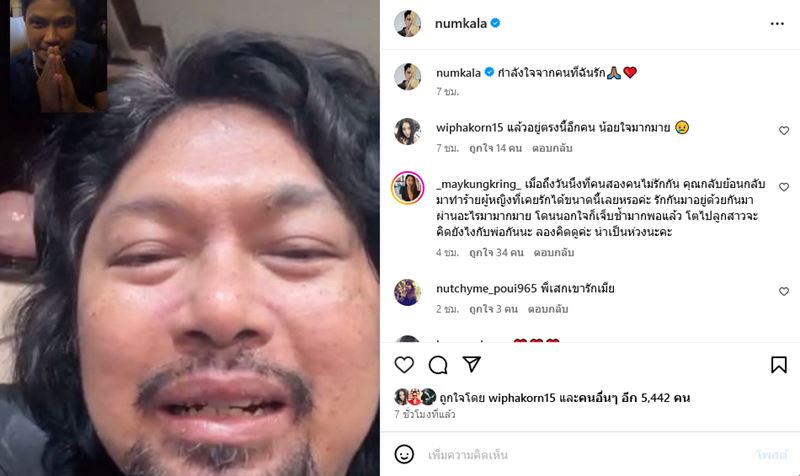Image resolution: width=800 pixels, height=476 pixels.
Task: Click small inset video thumbnail of praying man
Action: (x=59, y=56)
